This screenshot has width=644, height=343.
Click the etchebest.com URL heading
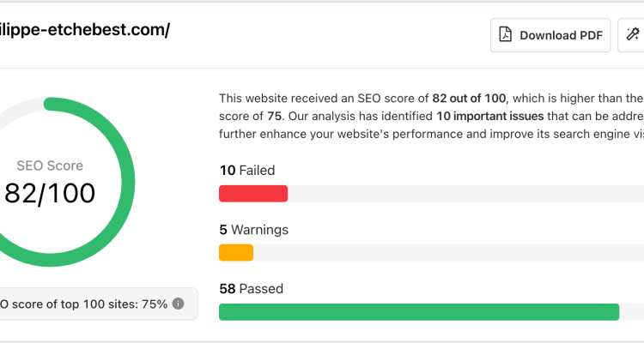click(84, 30)
